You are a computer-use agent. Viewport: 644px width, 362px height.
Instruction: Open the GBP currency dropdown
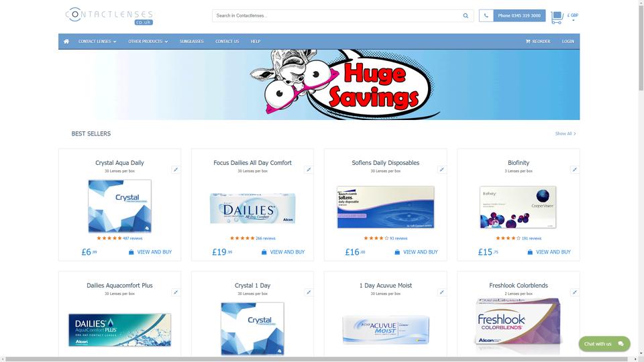click(x=572, y=16)
